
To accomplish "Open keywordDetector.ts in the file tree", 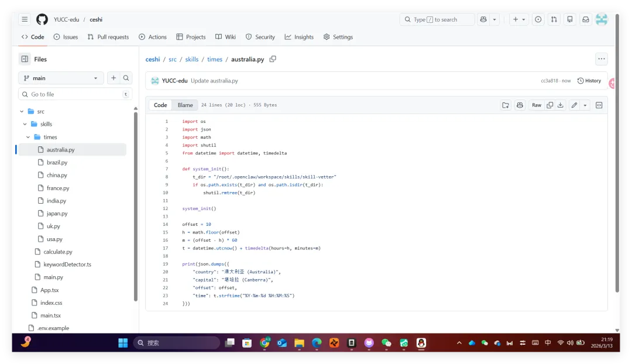I will coord(67,265).
